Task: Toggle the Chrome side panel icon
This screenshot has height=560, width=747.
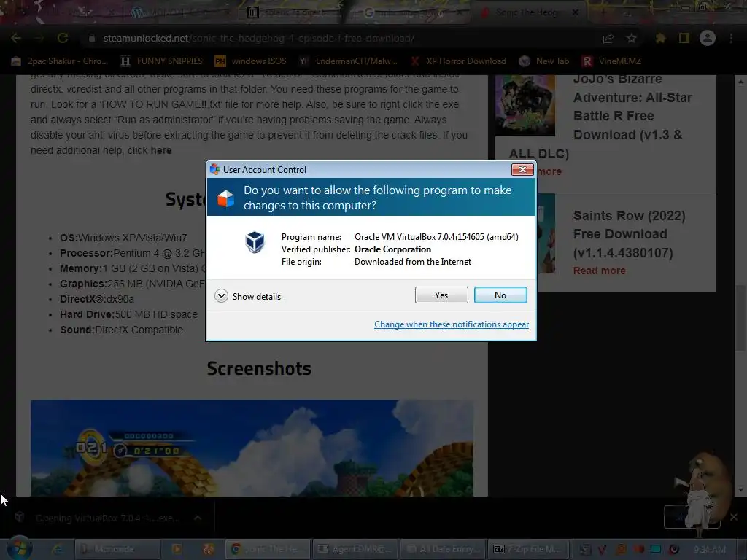Action: click(684, 38)
